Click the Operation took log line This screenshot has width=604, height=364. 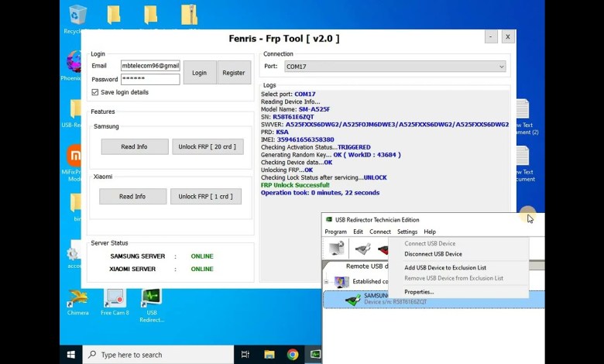pyautogui.click(x=320, y=193)
